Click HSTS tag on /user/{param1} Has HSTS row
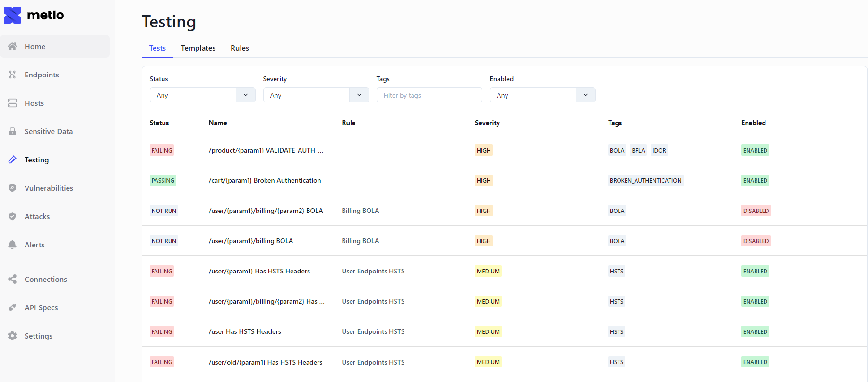The width and height of the screenshot is (868, 382). 617,271
